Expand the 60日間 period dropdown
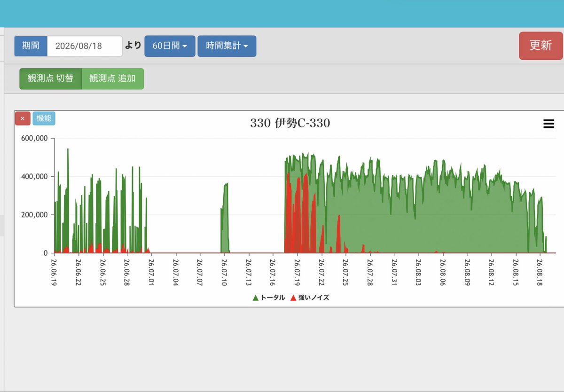Viewport: 564px width, 392px height. point(170,46)
